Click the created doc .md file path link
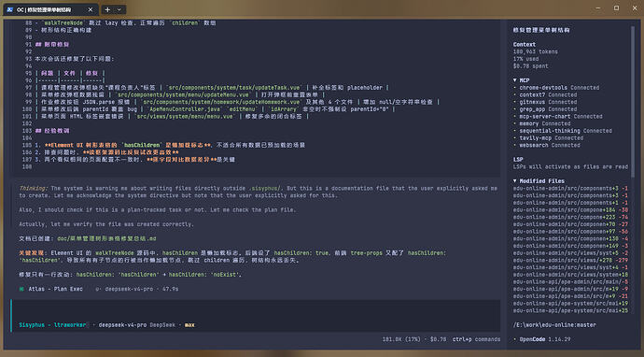Screen dimensions: 644x357 tap(106, 238)
